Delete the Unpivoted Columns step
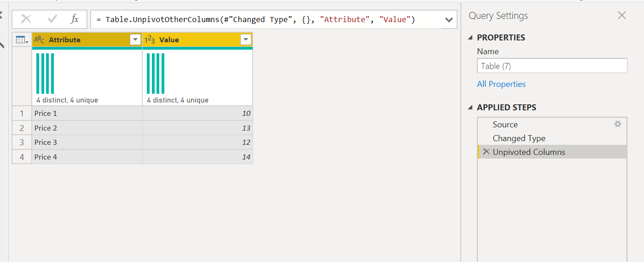The image size is (644, 262). (486, 152)
